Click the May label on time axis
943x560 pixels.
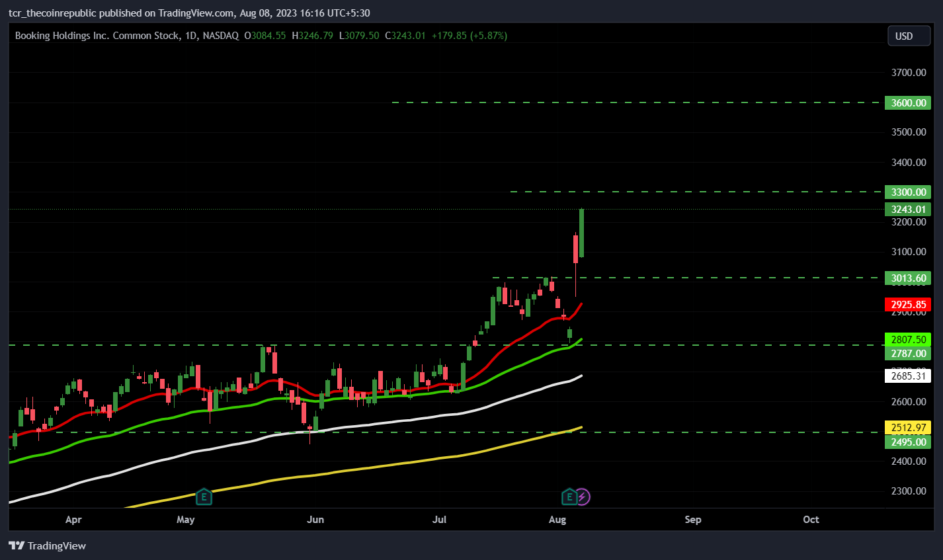click(186, 520)
